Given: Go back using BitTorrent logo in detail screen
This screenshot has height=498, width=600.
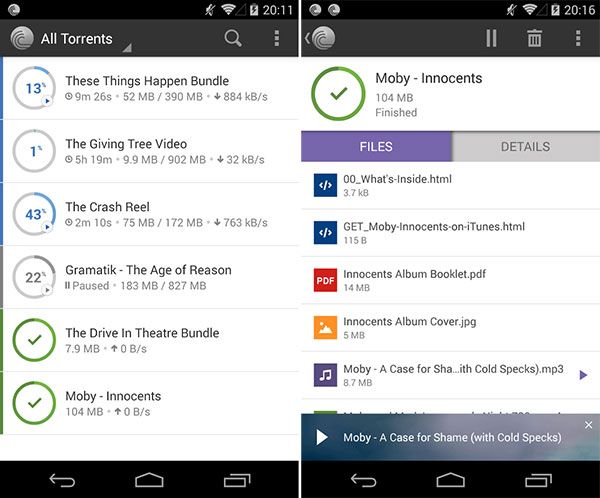Looking at the screenshot, I should pyautogui.click(x=320, y=38).
